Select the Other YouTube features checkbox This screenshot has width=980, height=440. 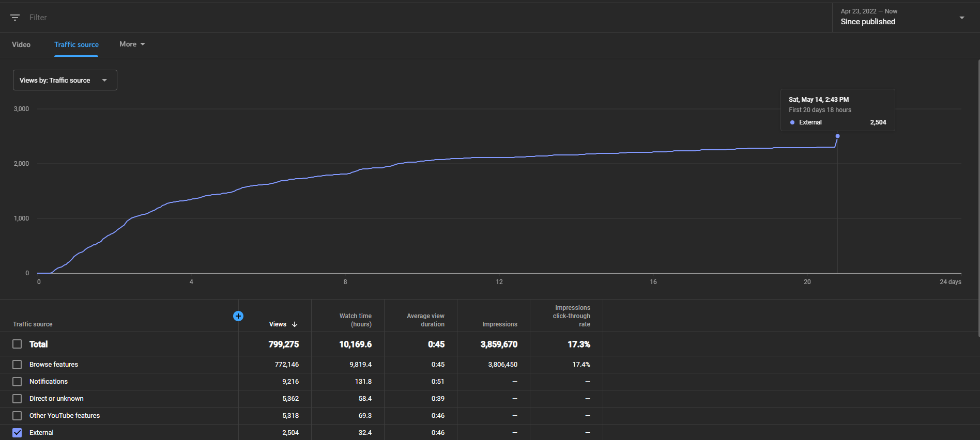(x=17, y=416)
